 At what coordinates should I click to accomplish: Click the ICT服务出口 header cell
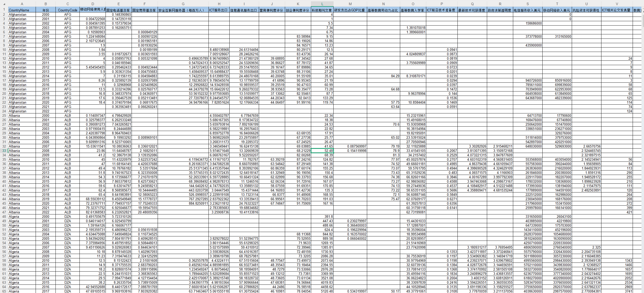click(x=219, y=10)
